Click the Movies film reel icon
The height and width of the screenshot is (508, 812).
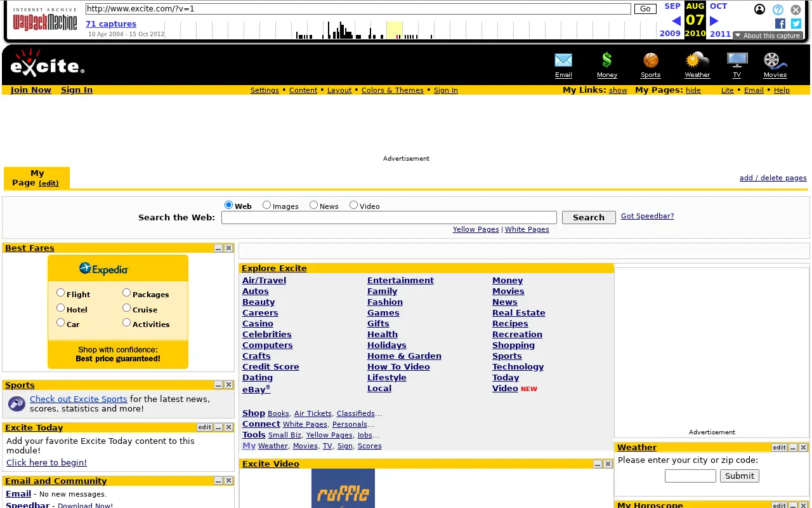pyautogui.click(x=775, y=60)
